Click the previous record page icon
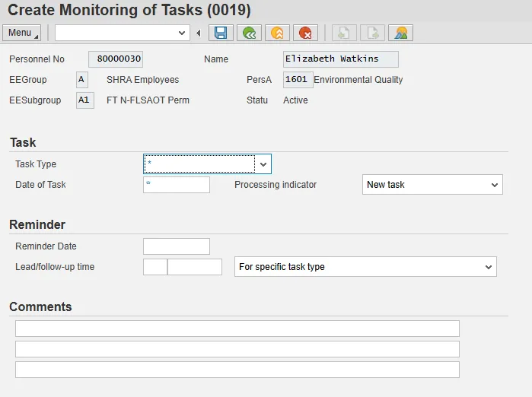The image size is (532, 397). (x=344, y=33)
